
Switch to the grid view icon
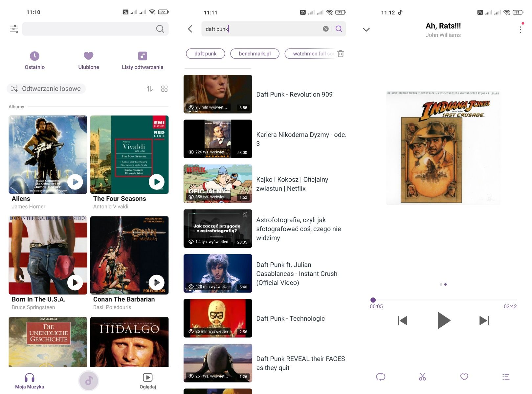click(x=165, y=89)
